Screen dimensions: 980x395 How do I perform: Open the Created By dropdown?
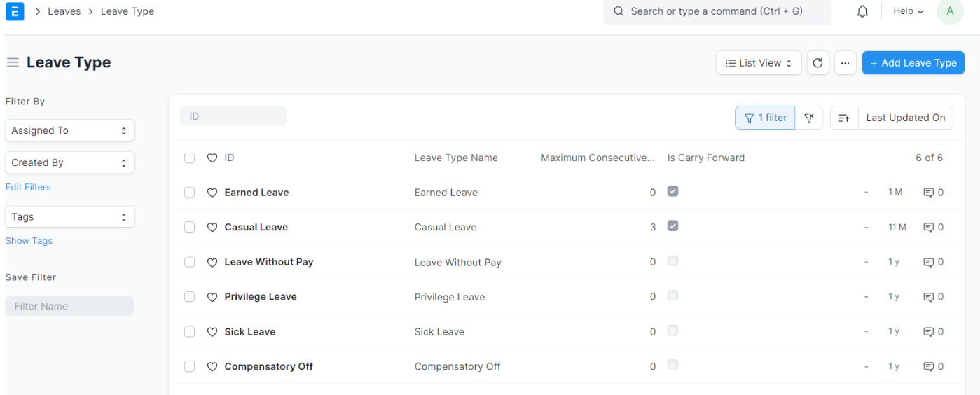click(69, 162)
